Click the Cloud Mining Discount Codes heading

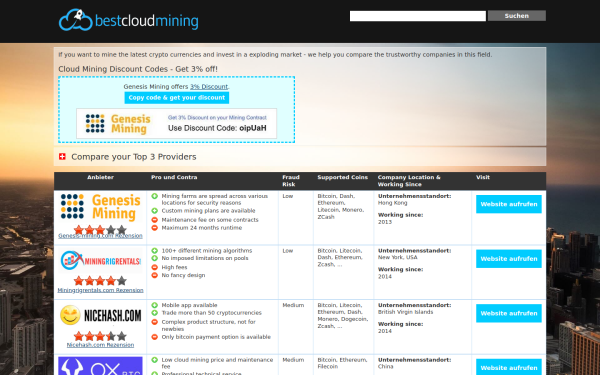point(138,69)
